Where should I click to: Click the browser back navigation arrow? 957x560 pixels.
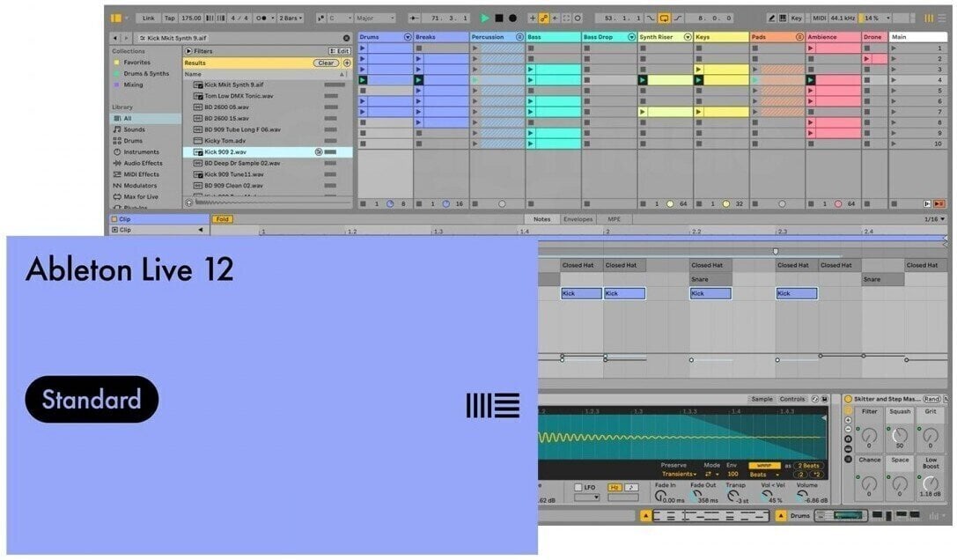click(114, 38)
